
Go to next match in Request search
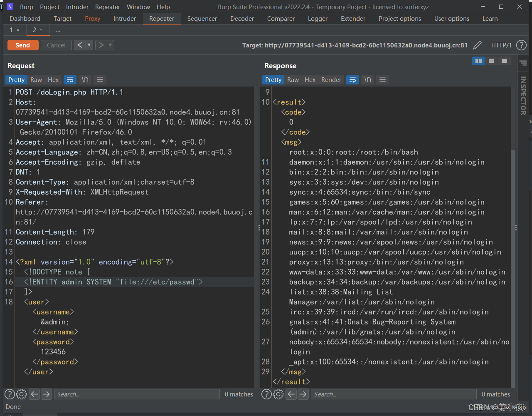(47, 394)
